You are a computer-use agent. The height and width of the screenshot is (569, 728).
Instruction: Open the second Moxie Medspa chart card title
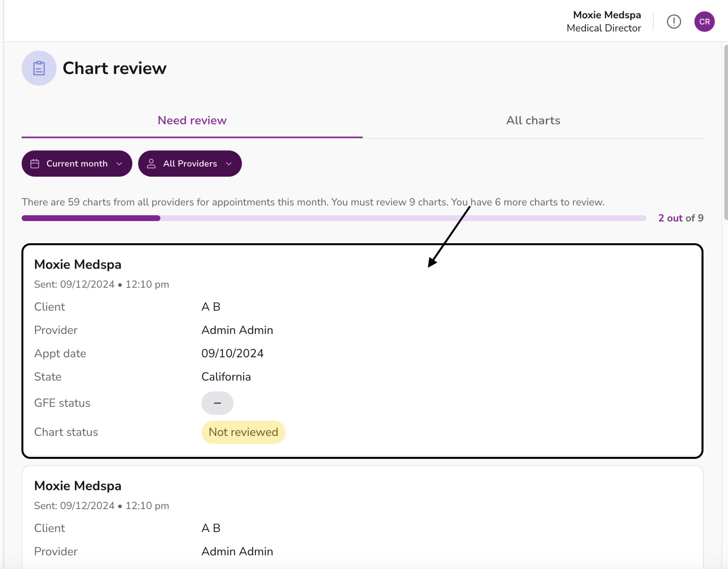pos(78,486)
